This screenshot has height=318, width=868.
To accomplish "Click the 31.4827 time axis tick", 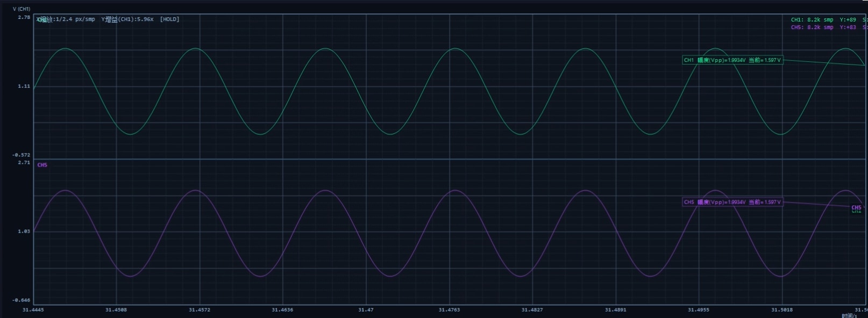I will coord(532,310).
